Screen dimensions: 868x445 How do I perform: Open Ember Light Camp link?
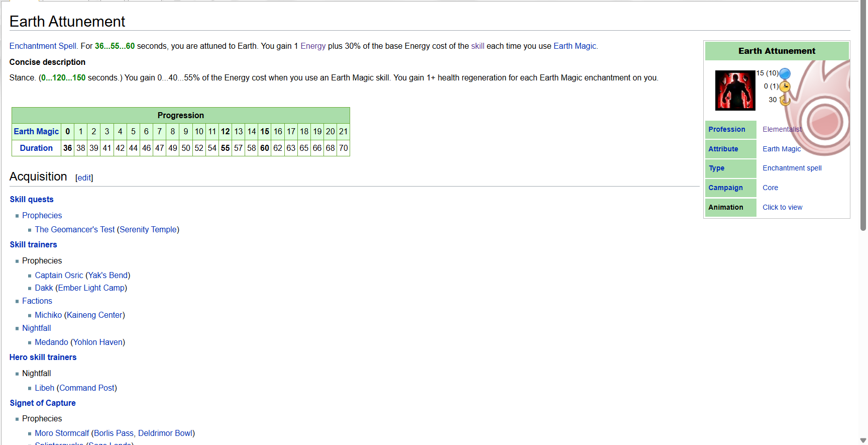pyautogui.click(x=91, y=288)
